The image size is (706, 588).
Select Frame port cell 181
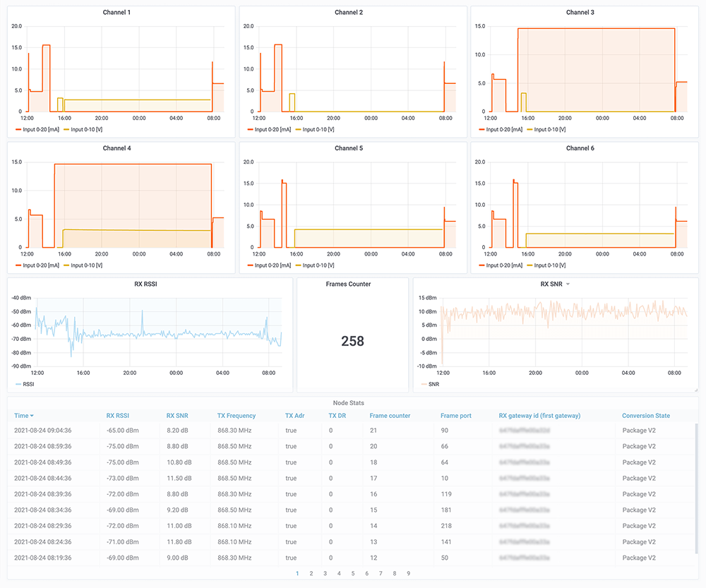[x=446, y=510]
